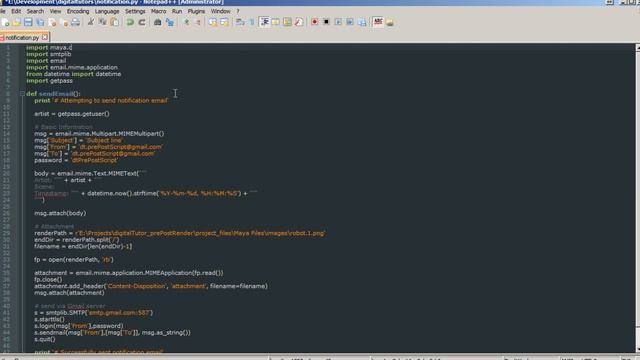
Task: Cut selection with the scissors icon
Action: 91,22
